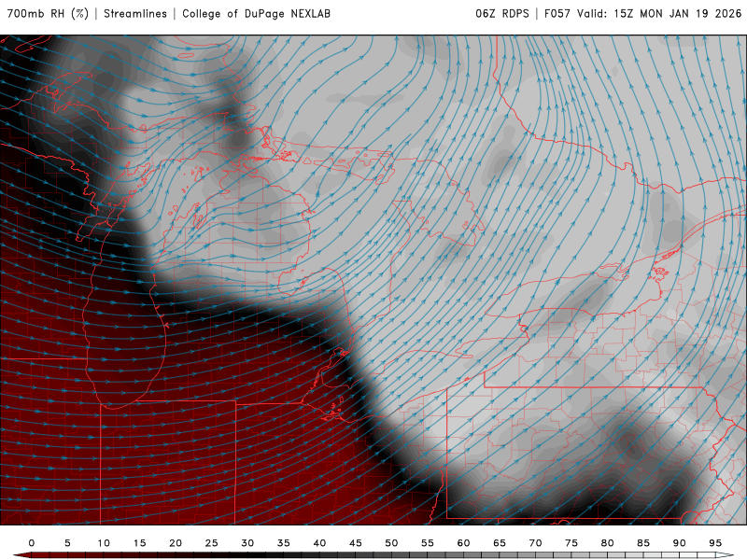747x560 pixels.
Task: Click colorbar label "50"
Action: (391, 543)
